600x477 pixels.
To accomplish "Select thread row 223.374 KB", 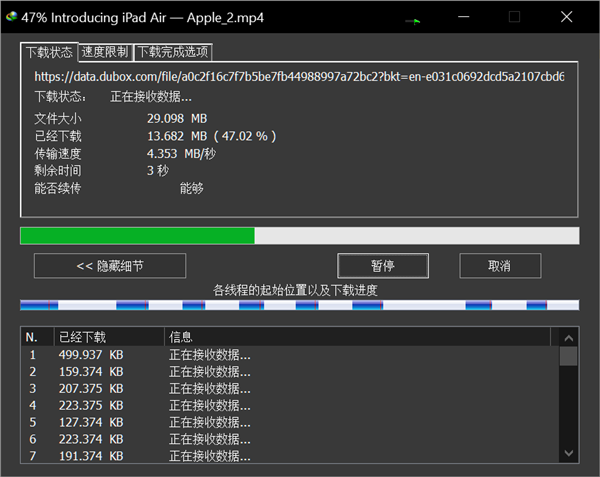I will [x=290, y=439].
